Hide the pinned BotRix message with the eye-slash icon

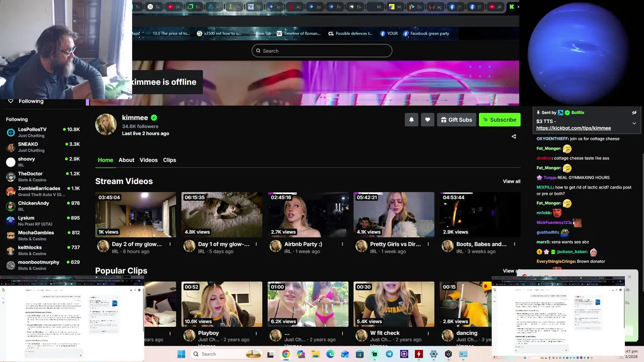pos(634,113)
